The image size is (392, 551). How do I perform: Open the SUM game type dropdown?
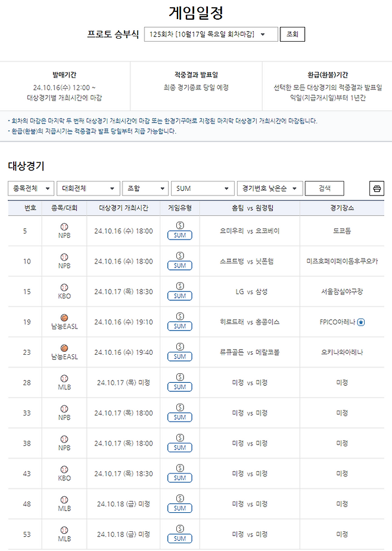[x=203, y=188]
